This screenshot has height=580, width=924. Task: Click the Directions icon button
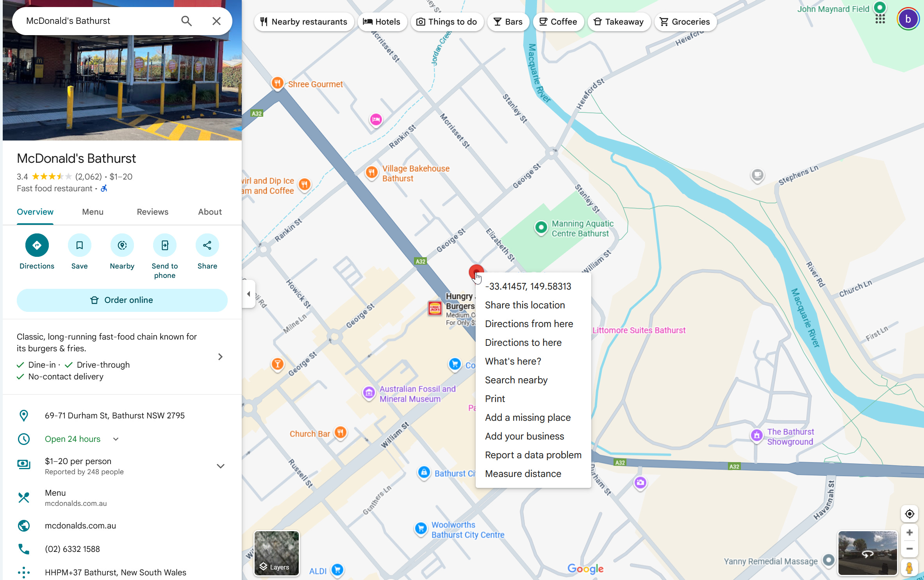click(x=37, y=245)
